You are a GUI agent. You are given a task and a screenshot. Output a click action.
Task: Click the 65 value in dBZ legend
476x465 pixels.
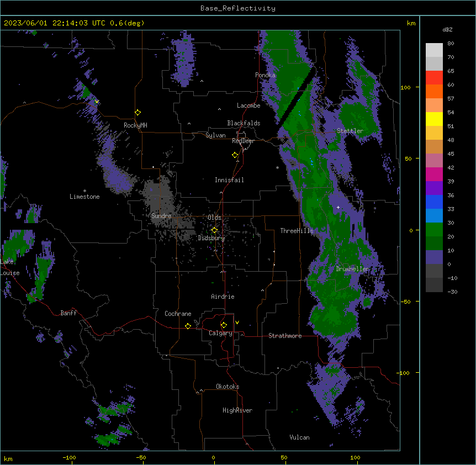click(x=451, y=71)
